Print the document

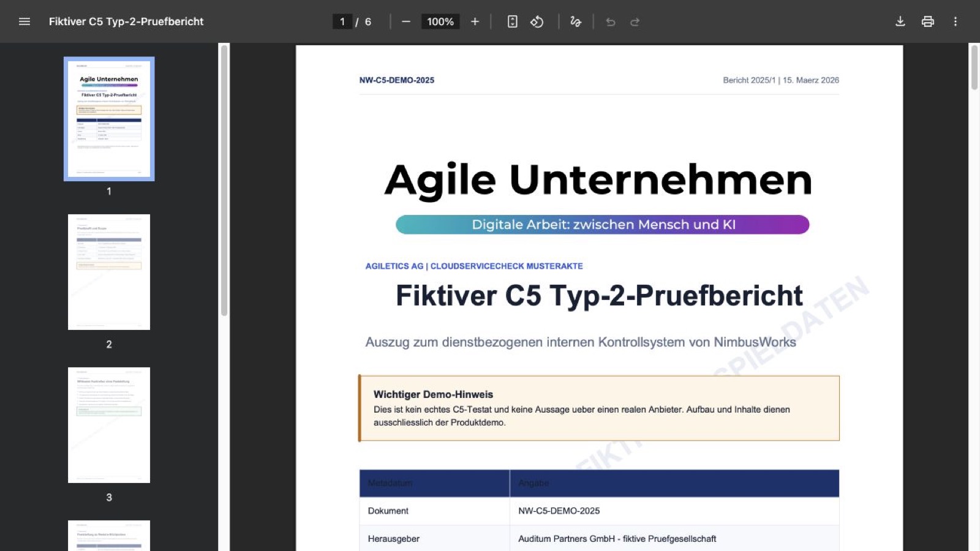pos(928,21)
